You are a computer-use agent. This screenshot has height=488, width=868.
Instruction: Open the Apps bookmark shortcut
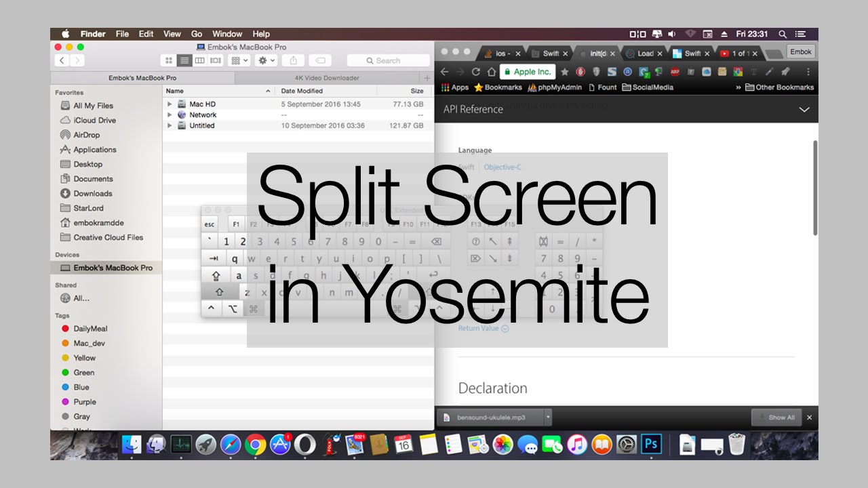tap(455, 87)
